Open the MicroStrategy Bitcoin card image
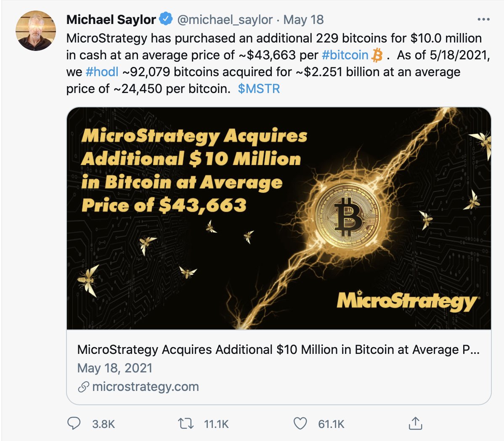 (279, 218)
